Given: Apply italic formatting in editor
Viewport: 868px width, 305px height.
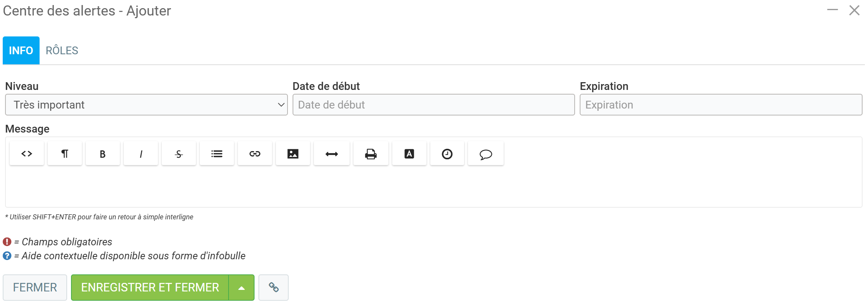Looking at the screenshot, I should [x=141, y=154].
